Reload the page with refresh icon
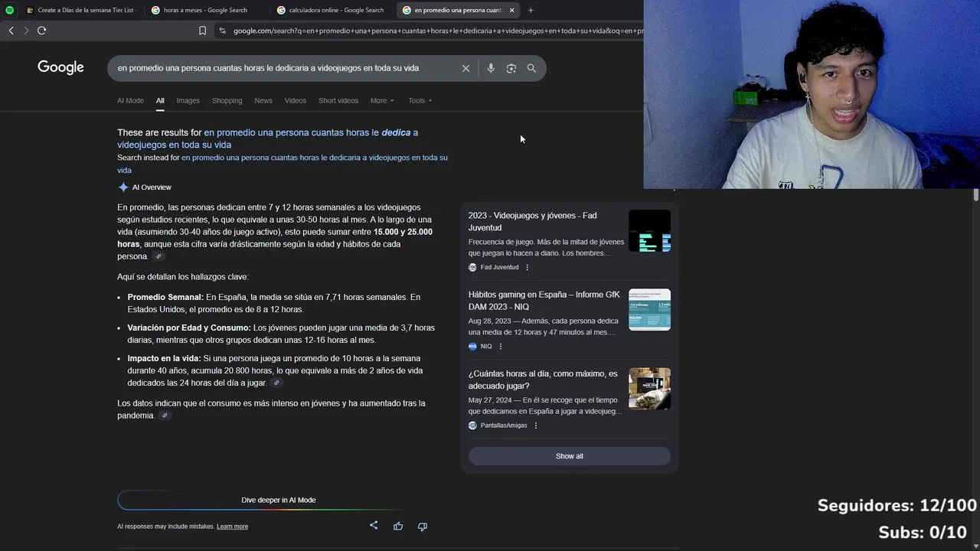Viewport: 980px width, 551px height. (x=41, y=31)
